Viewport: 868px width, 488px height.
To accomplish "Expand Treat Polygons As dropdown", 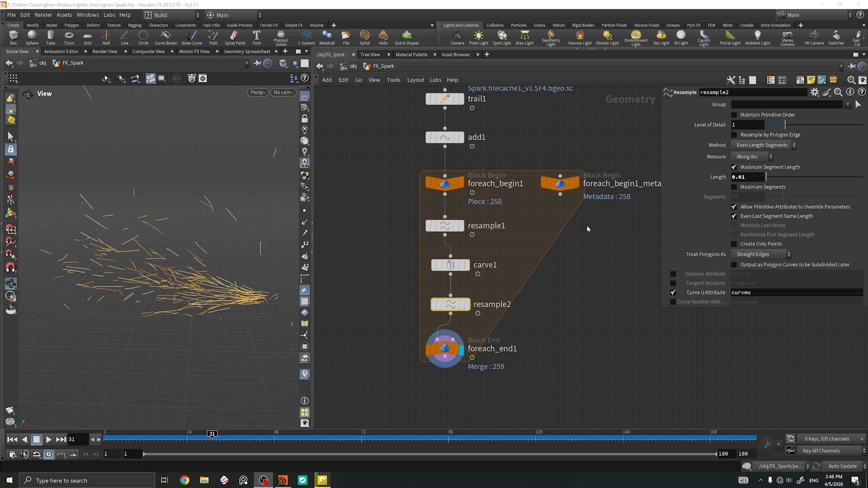I will (761, 254).
